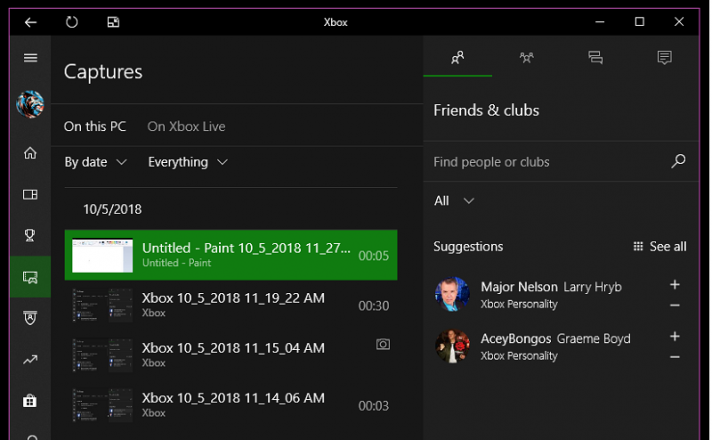Screen dimensions: 712x440
Task: Click the Paint capture thumbnail
Action: [103, 255]
